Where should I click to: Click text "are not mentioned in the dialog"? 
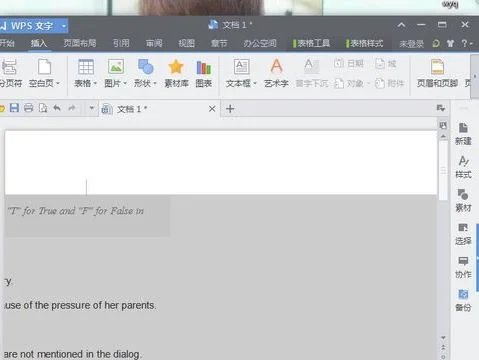pyautogui.click(x=72, y=354)
